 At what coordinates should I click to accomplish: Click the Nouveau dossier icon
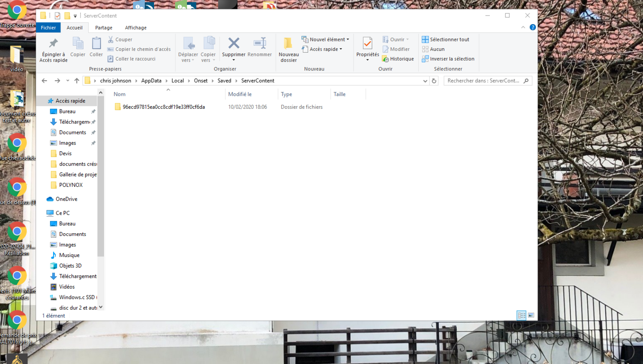pos(288,44)
